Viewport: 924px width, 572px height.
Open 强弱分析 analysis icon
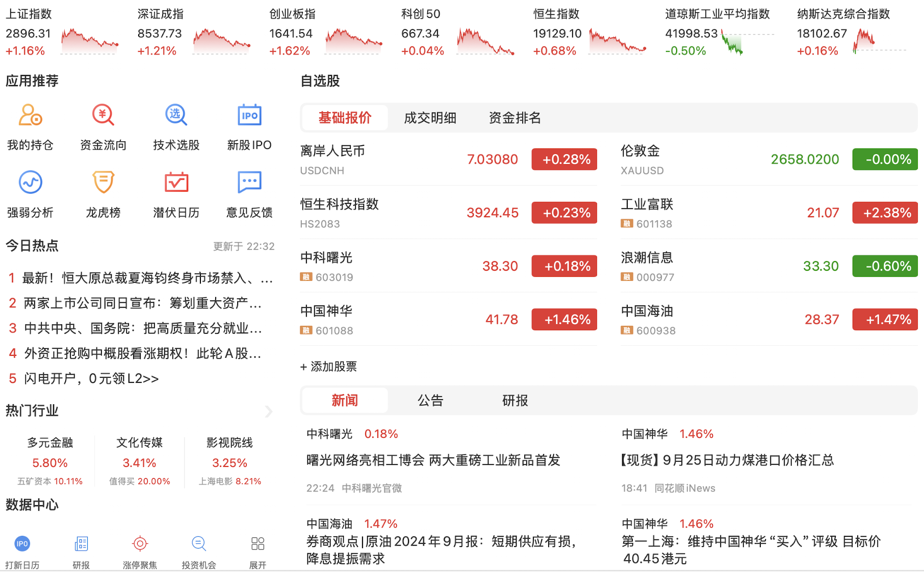30,182
